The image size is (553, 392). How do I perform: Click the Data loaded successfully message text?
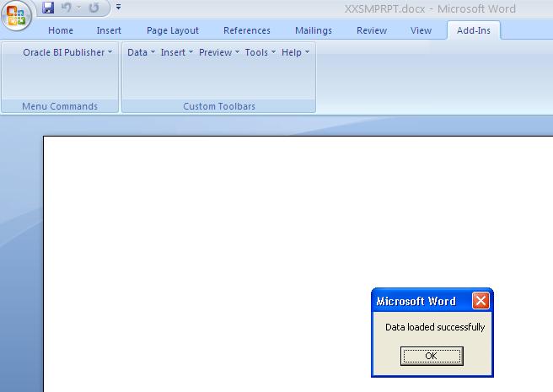coord(435,327)
